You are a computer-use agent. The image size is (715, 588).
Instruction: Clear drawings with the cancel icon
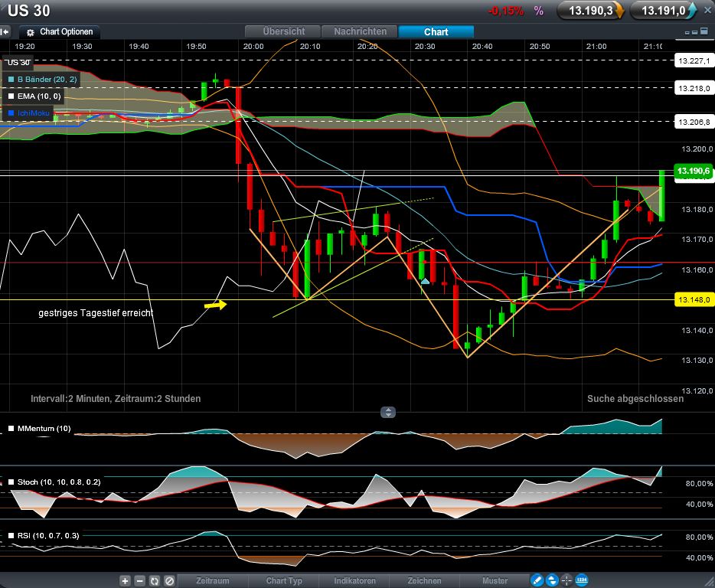(169, 580)
